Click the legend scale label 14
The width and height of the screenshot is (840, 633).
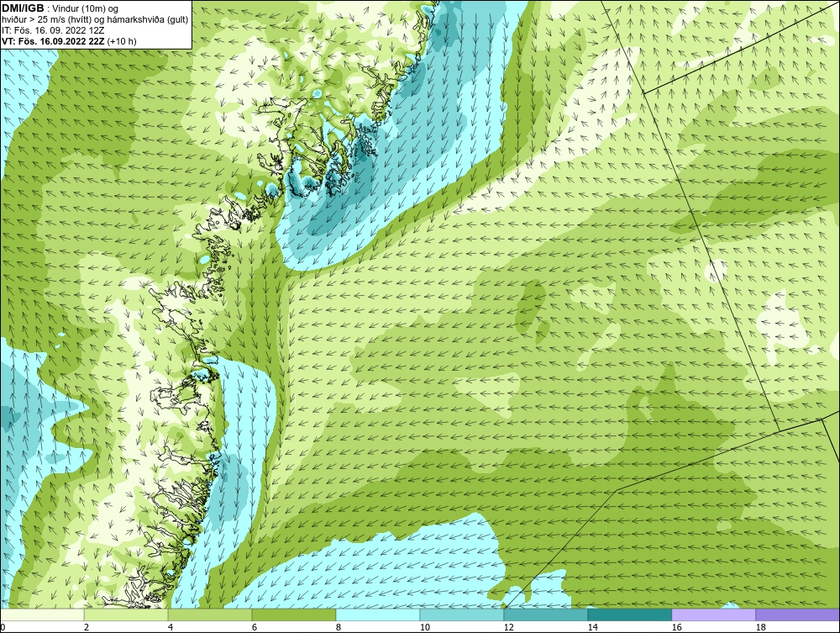pos(592,627)
